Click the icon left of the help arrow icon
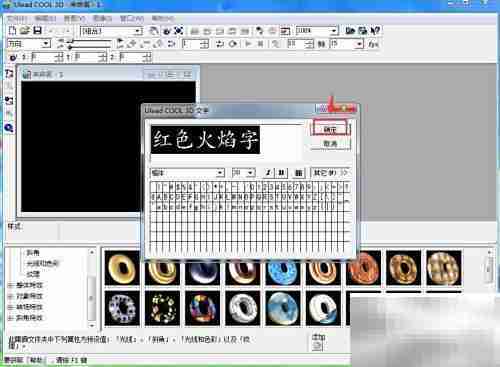This screenshot has width=500, height=367. 363,31
